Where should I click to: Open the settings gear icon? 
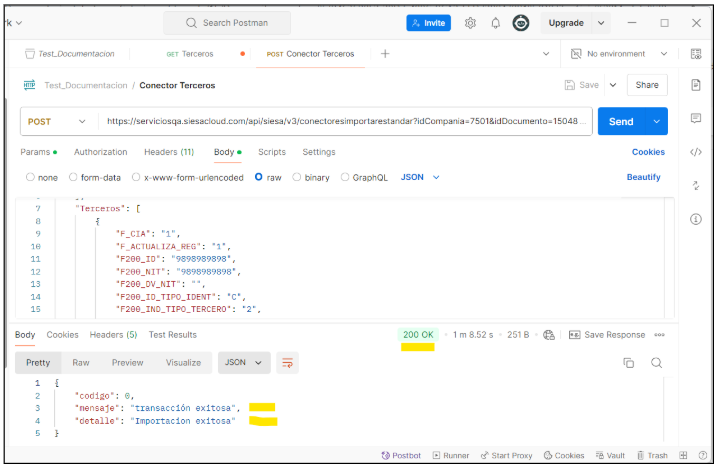470,23
